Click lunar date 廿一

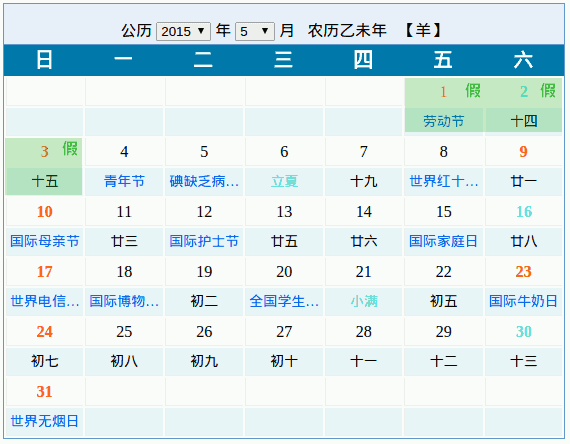pos(524,181)
